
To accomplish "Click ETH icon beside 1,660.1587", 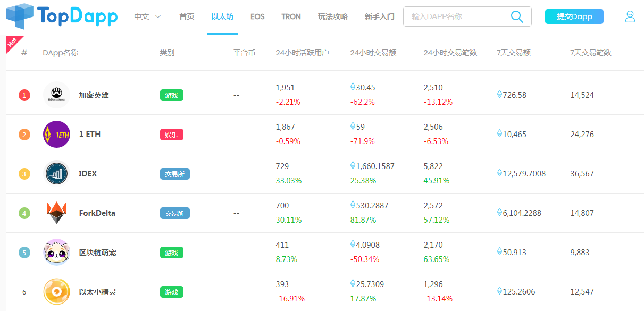I will point(353,165).
